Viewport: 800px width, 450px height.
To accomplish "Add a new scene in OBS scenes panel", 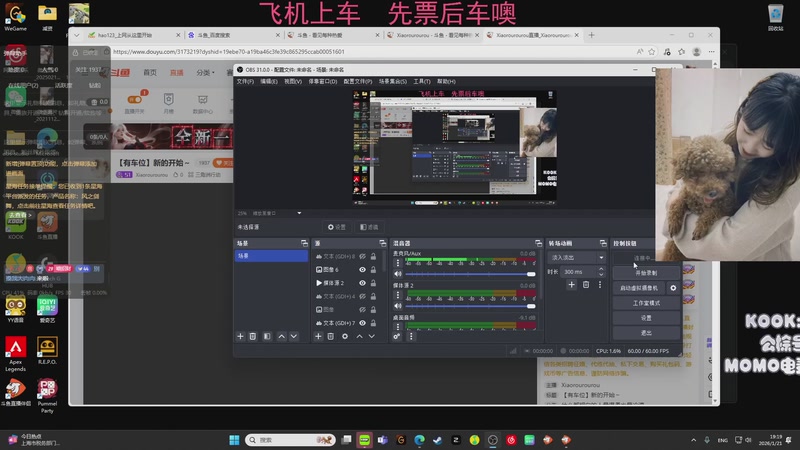I will [x=240, y=336].
